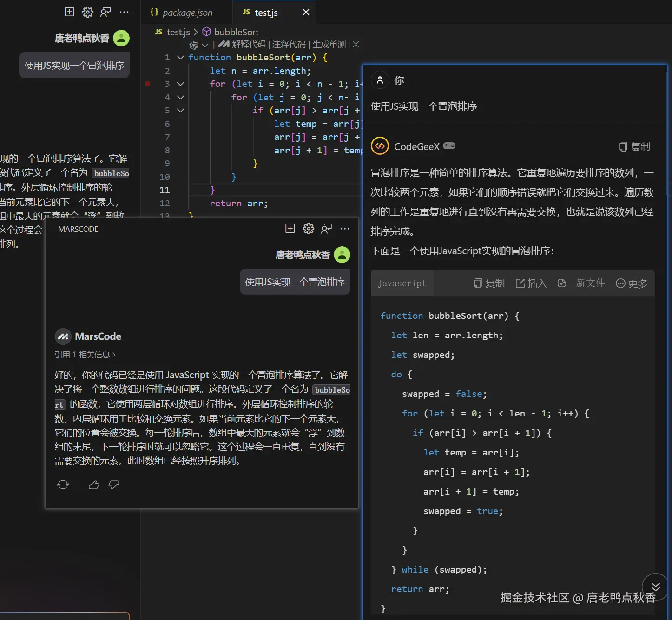Open settings gear in top-left sidebar
Image resolution: width=672 pixels, height=620 pixels.
click(x=88, y=12)
